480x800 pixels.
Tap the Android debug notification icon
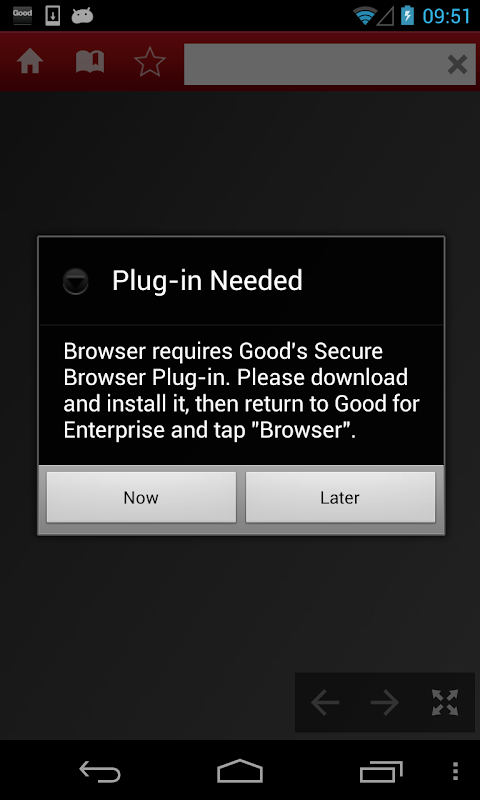82,16
